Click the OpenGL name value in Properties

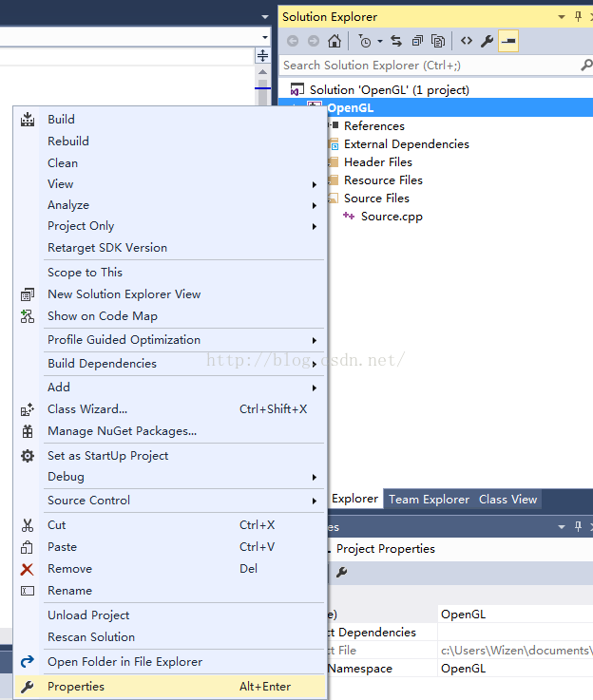pos(515,615)
